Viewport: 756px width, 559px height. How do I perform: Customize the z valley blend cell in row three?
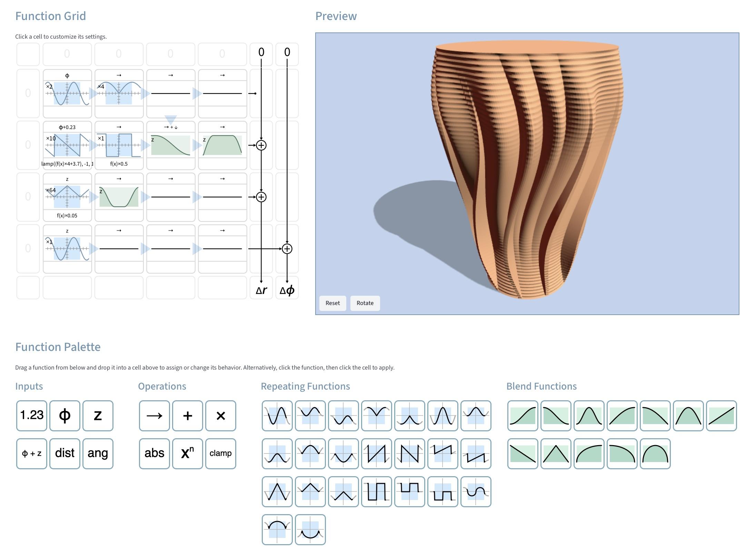click(119, 197)
